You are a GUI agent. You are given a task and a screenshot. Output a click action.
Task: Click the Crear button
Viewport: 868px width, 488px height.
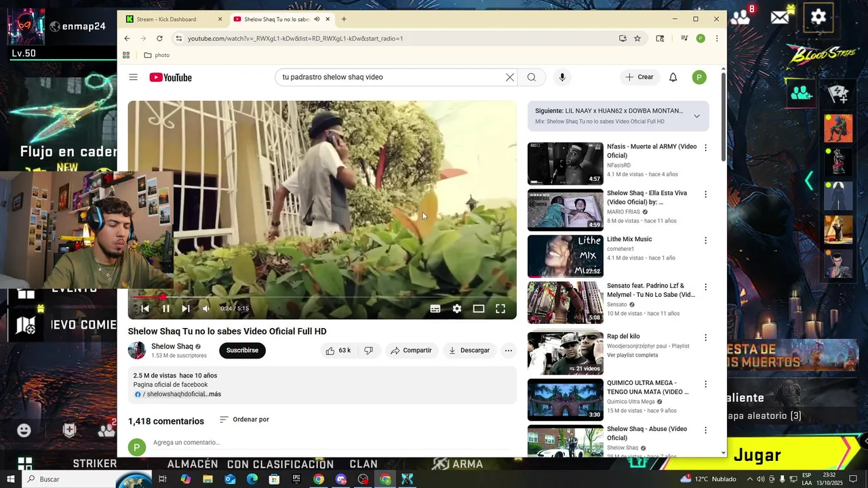(x=639, y=77)
